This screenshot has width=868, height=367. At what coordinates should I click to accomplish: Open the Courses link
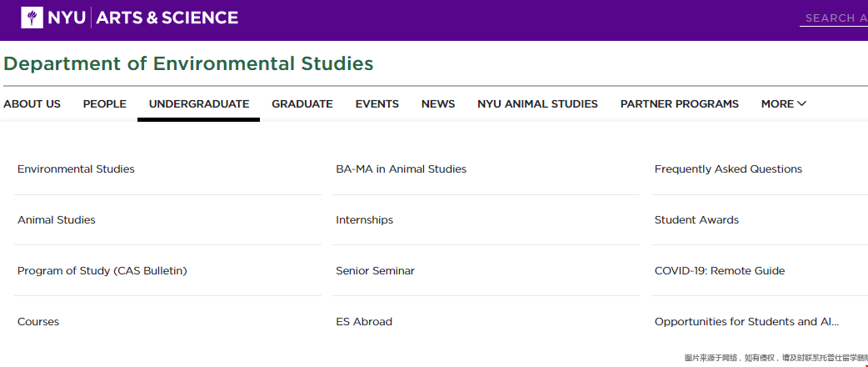click(38, 321)
